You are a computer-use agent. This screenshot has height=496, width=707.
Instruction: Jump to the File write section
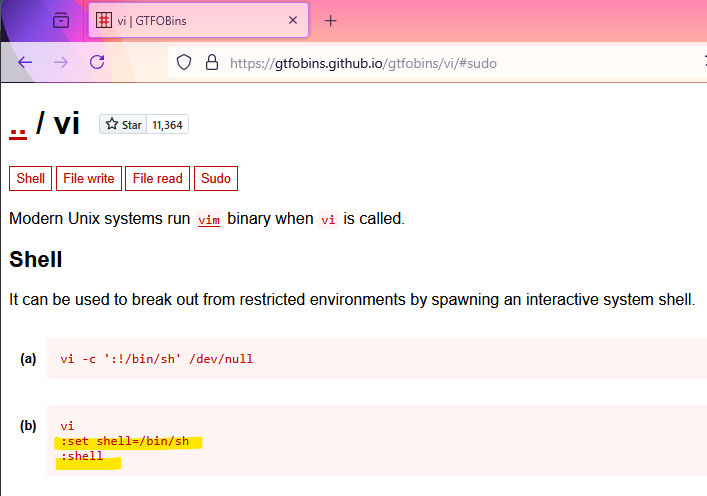pos(89,179)
